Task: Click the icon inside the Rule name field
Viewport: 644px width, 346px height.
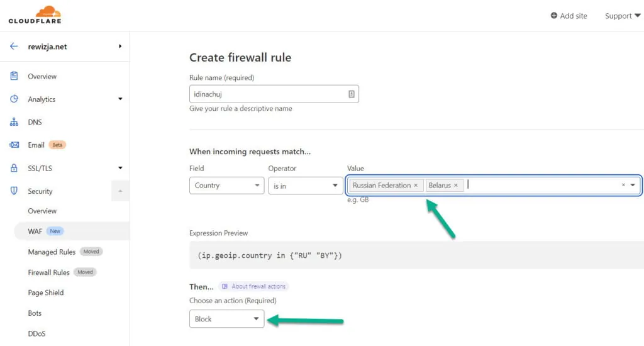Action: (x=351, y=94)
